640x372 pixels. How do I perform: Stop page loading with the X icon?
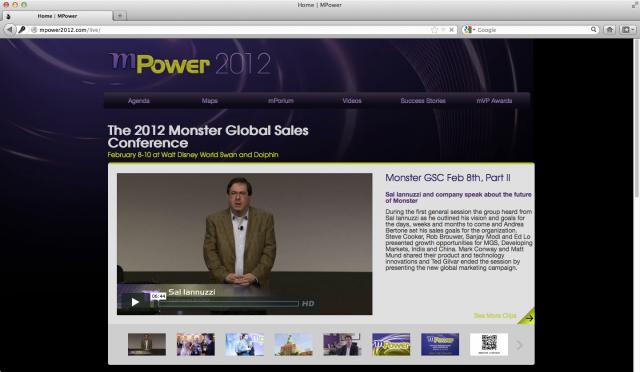[x=451, y=29]
